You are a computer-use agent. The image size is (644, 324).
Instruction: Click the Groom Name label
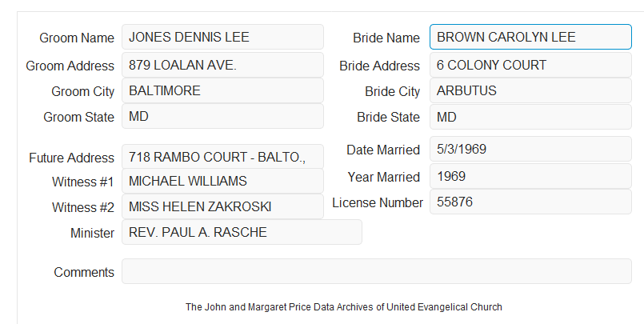click(x=77, y=38)
